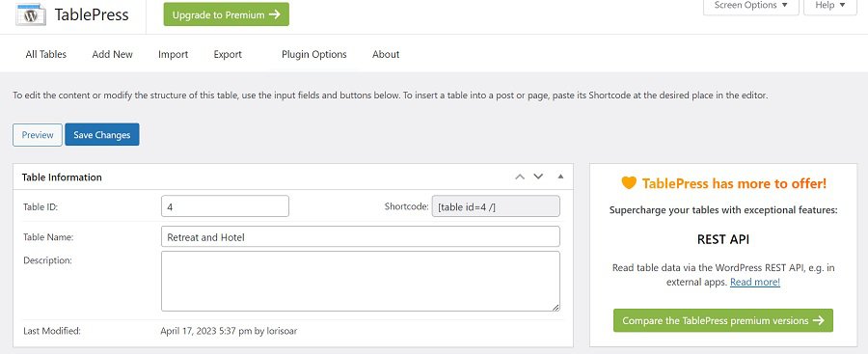Image resolution: width=868 pixels, height=354 pixels.
Task: Edit the Table Name field
Action: 361,236
